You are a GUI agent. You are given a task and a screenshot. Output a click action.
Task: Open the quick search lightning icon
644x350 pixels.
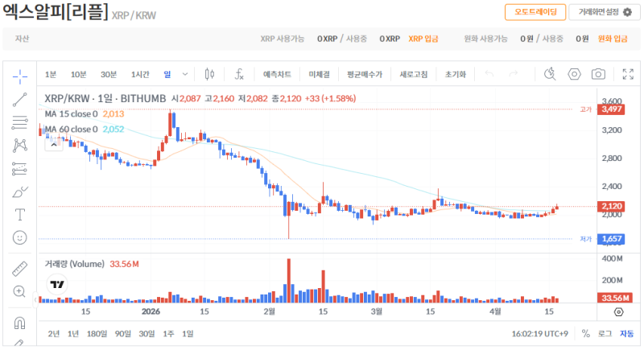(550, 74)
